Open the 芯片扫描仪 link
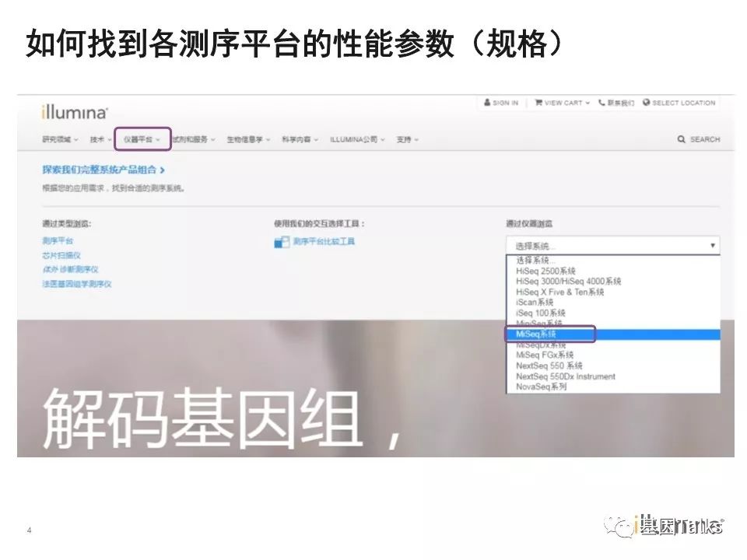 point(61,255)
